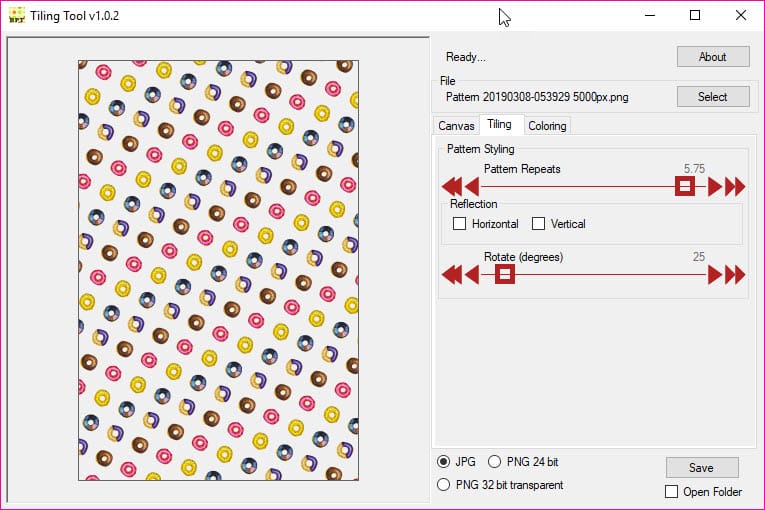
Task: Click the Rotate degrees slider handle
Action: pyautogui.click(x=505, y=275)
